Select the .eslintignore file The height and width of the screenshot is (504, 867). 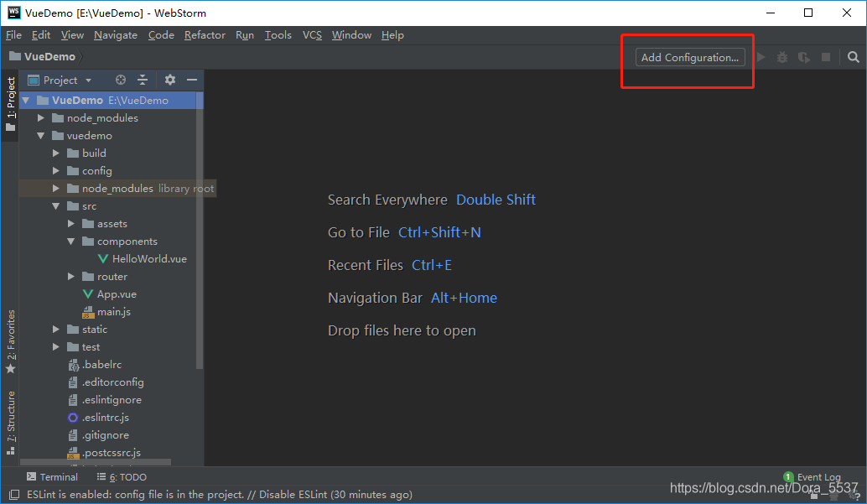pyautogui.click(x=112, y=400)
